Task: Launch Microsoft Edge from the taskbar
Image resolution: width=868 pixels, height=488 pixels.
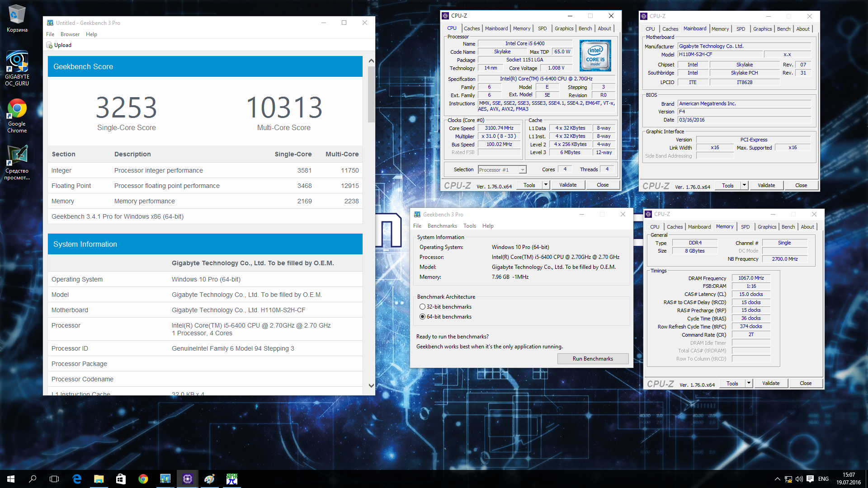Action: pos(77,479)
